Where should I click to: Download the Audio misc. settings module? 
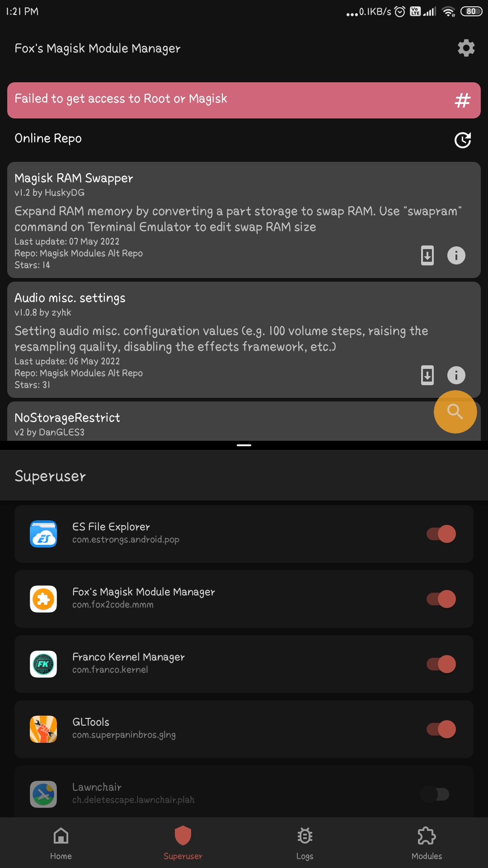(x=427, y=375)
